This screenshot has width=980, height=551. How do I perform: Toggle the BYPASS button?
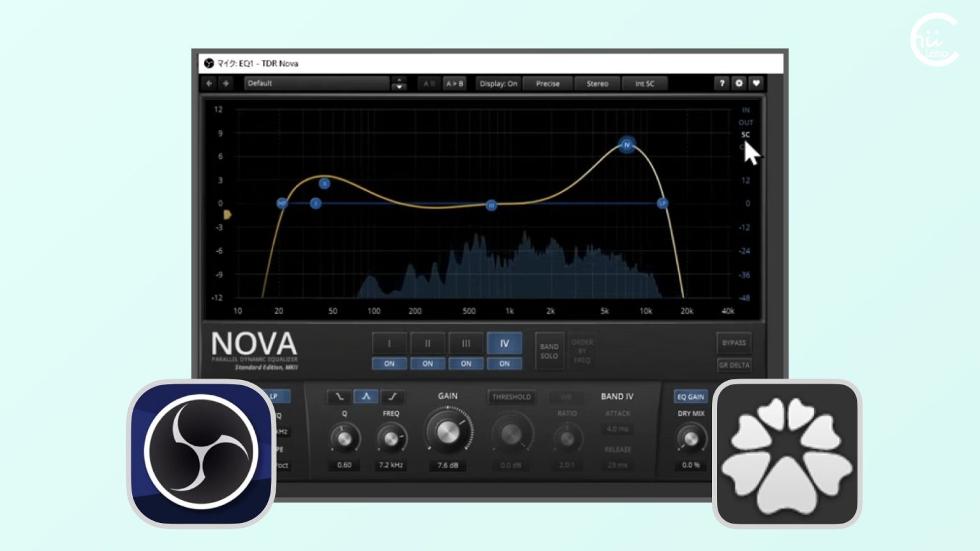click(x=734, y=343)
